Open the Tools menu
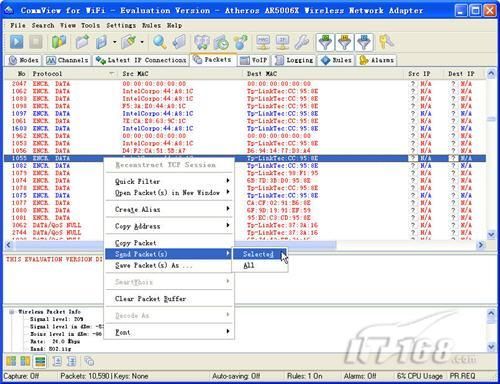This screenshot has height=384, width=500. pos(90,25)
